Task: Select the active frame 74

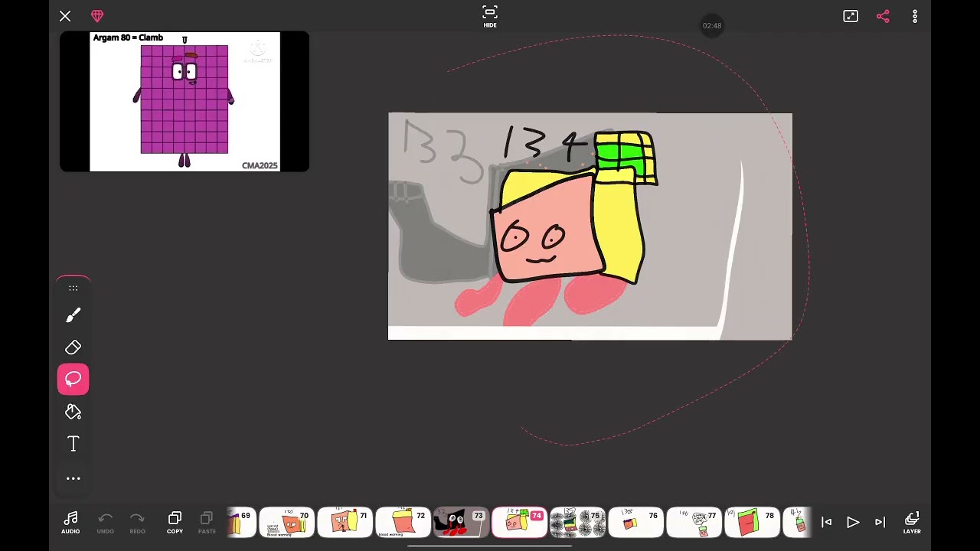Action: (x=519, y=523)
